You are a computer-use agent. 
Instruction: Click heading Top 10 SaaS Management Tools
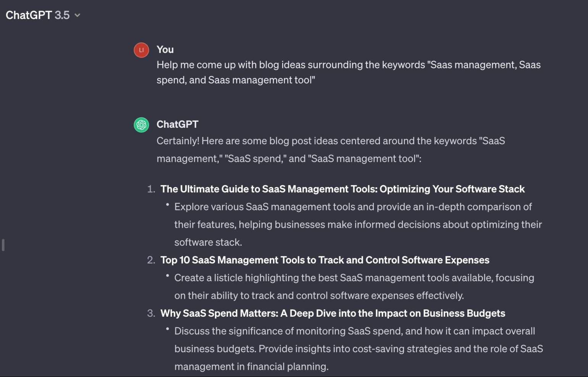pyautogui.click(x=325, y=260)
